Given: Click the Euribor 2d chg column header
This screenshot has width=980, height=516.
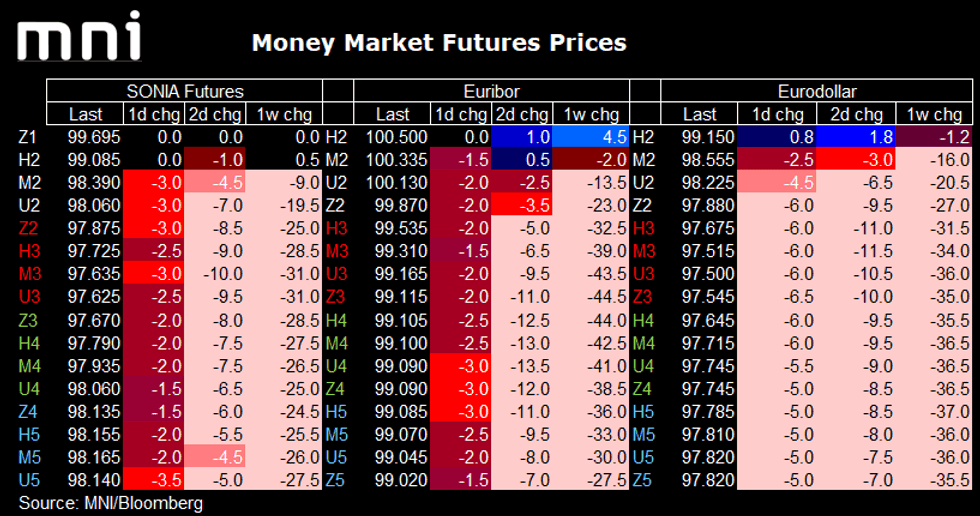Looking at the screenshot, I should (522, 114).
